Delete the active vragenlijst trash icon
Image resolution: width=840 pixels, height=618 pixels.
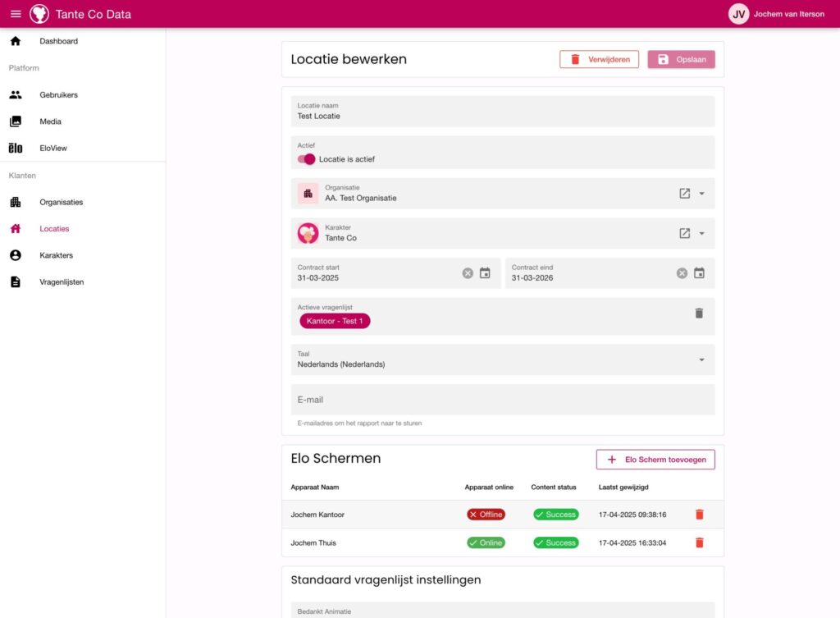tap(699, 313)
